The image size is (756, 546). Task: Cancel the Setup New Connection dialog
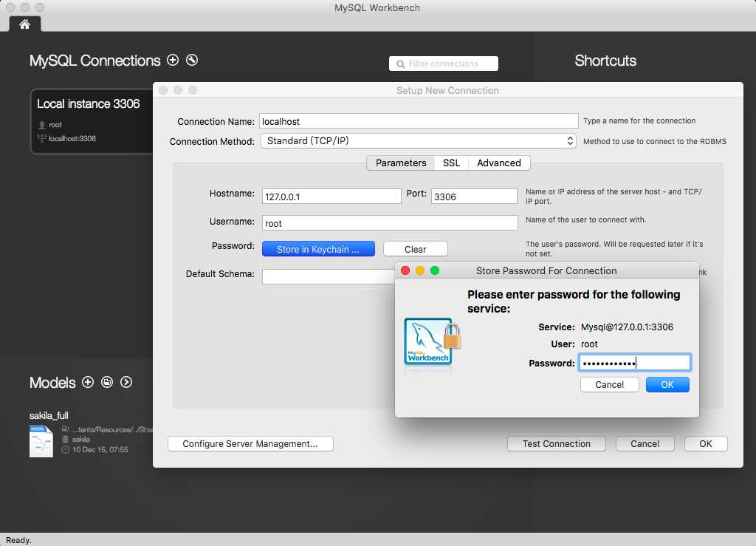pyautogui.click(x=645, y=444)
